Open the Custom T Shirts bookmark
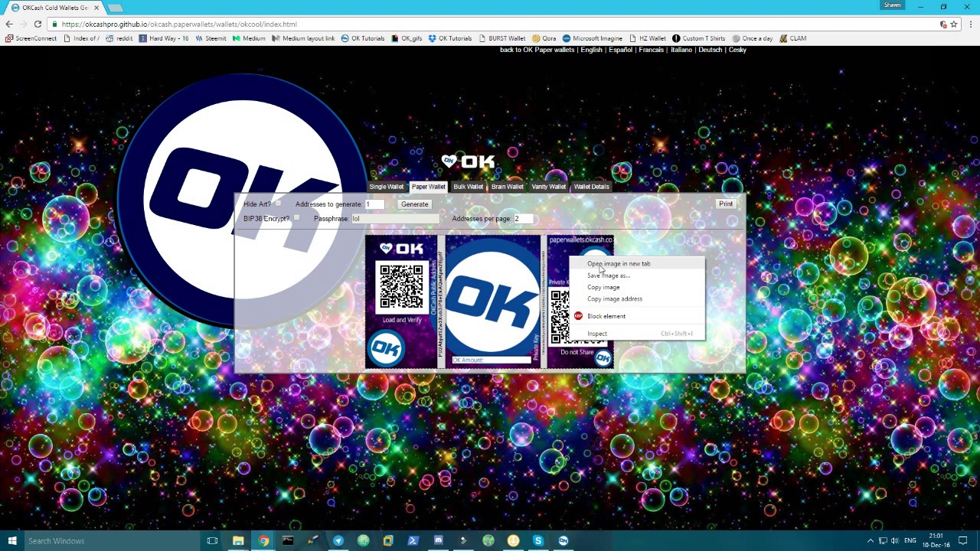Image resolution: width=980 pixels, height=551 pixels. tap(699, 38)
